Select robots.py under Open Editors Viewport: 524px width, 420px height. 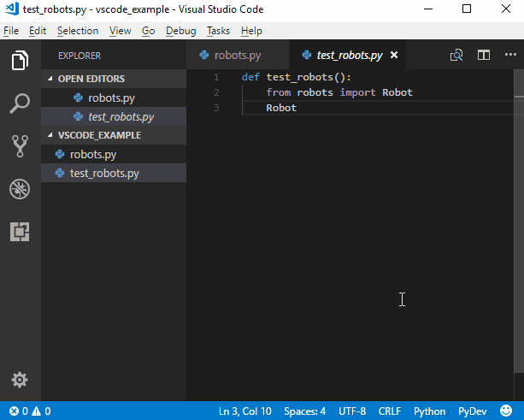114,98
